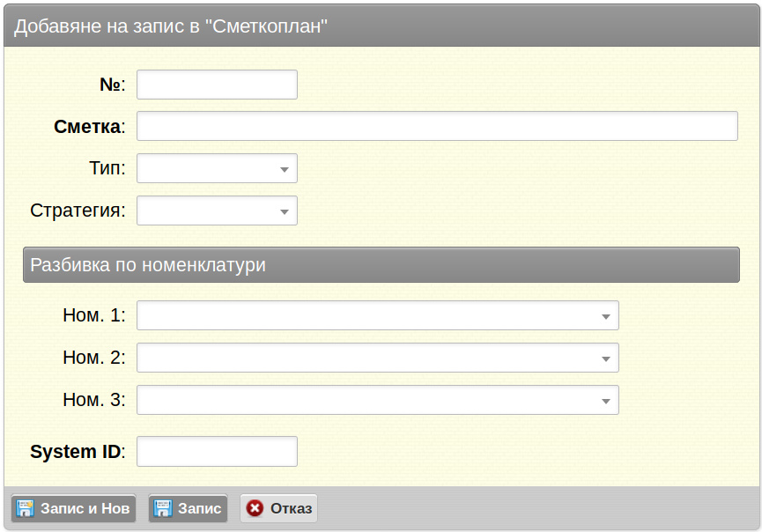Expand the Ном. 1 combo box arrow

click(606, 317)
